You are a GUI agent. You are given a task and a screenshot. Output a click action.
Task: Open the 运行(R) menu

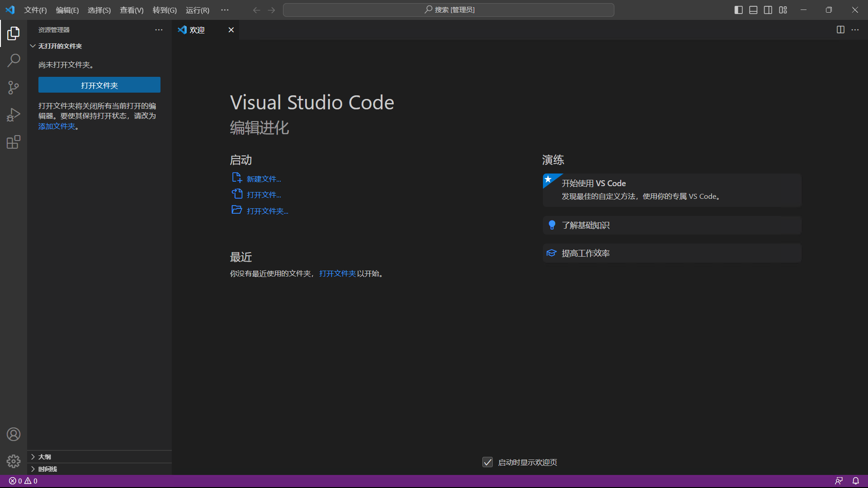point(198,10)
